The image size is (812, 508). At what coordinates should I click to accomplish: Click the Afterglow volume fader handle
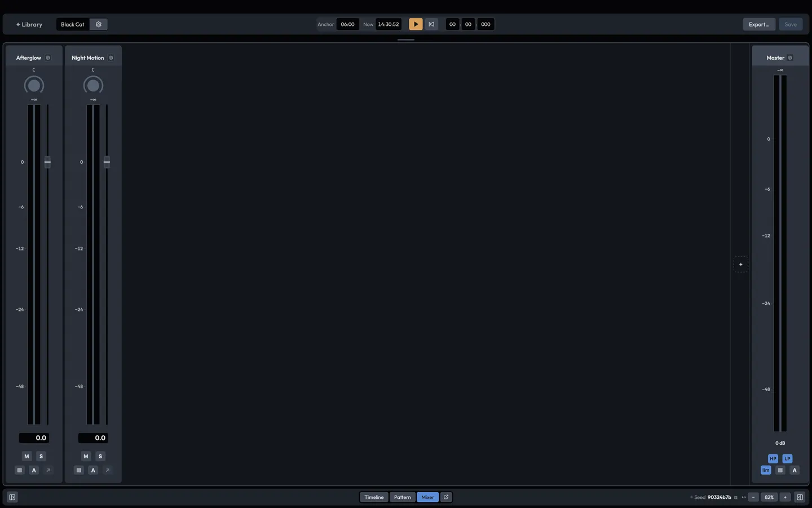[47, 162]
